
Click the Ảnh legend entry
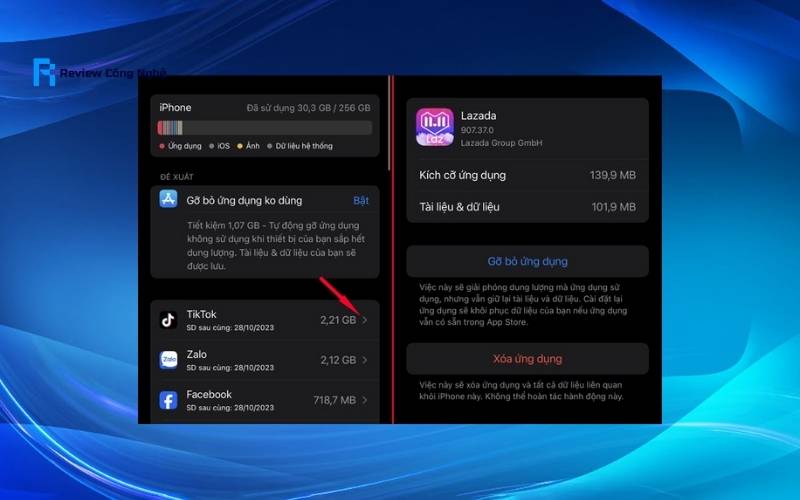[x=248, y=146]
